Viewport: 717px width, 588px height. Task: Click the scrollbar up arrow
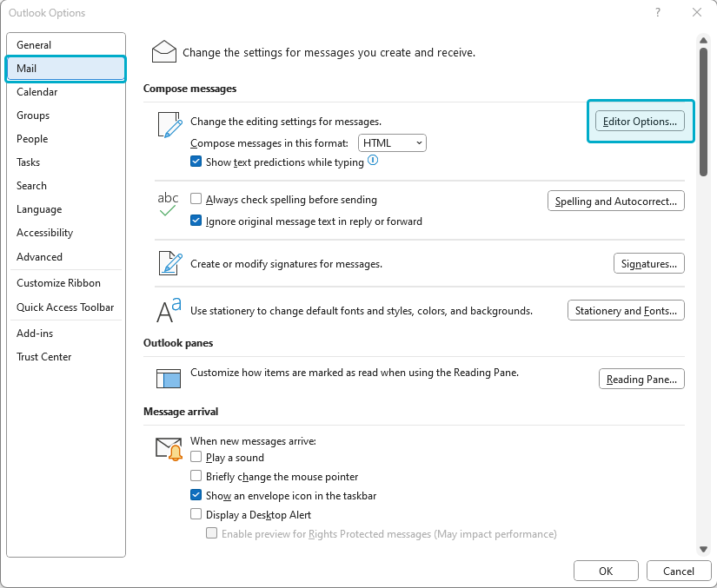(703, 41)
